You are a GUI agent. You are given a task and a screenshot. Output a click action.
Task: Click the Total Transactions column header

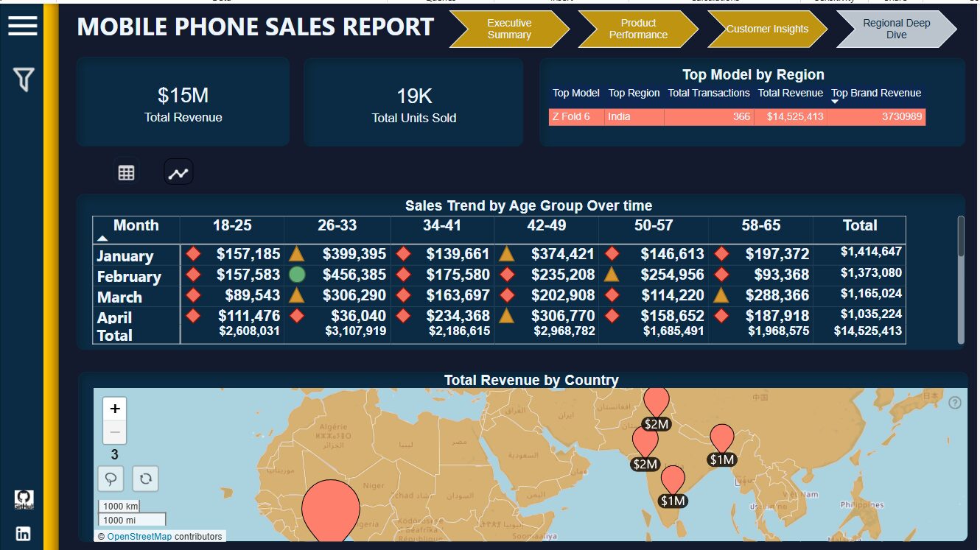pyautogui.click(x=709, y=93)
